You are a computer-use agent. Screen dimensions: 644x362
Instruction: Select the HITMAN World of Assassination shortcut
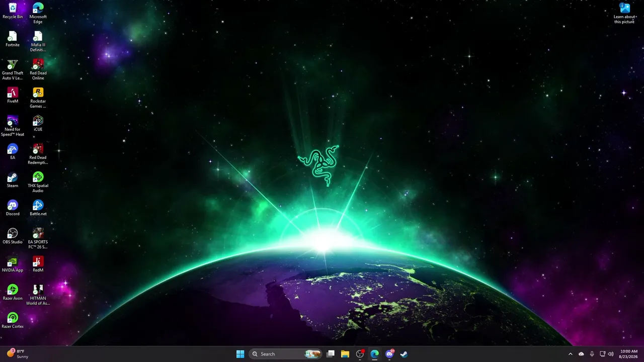click(38, 295)
